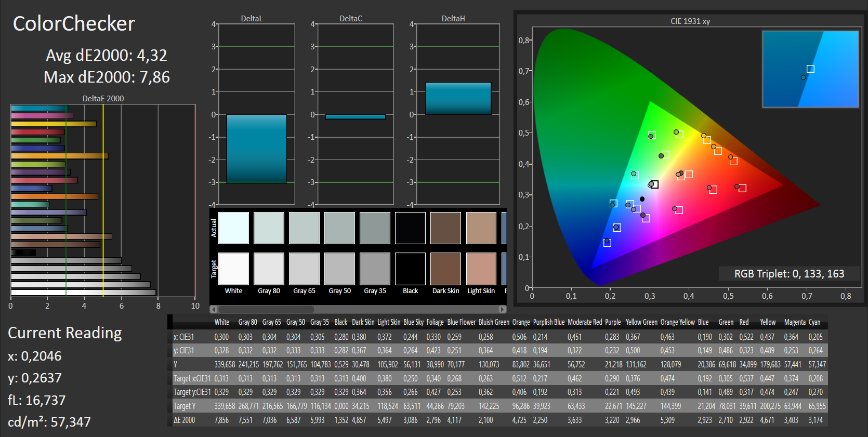Select the Actual Dark Skin swatch

click(x=445, y=228)
